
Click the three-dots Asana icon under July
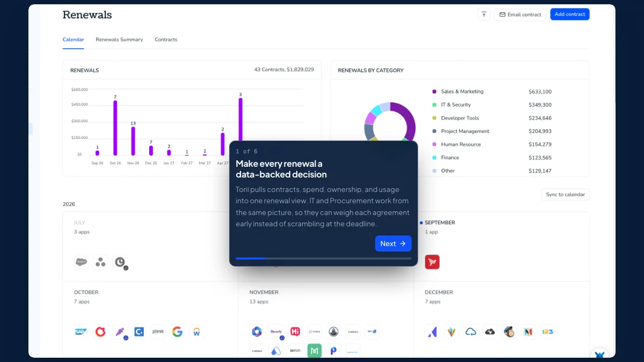(x=100, y=262)
